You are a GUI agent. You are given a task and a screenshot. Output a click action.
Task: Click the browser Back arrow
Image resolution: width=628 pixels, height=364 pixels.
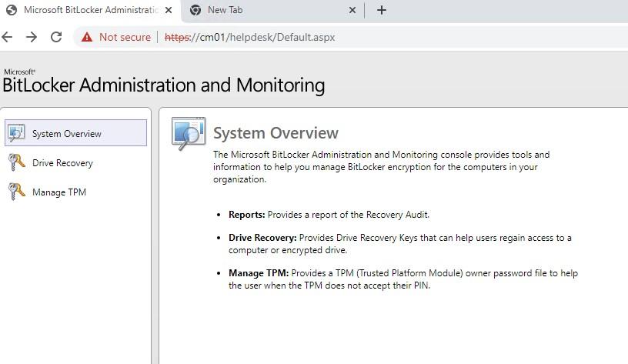8,37
